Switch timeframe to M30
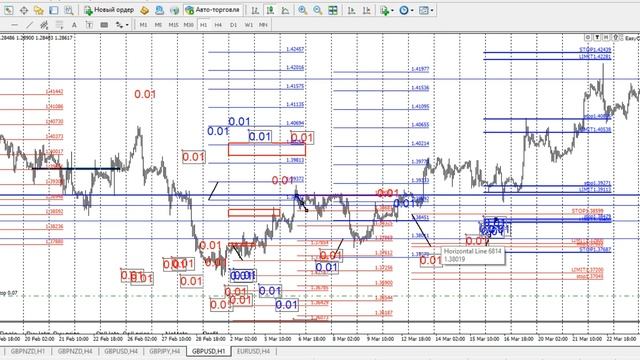 pos(189,25)
